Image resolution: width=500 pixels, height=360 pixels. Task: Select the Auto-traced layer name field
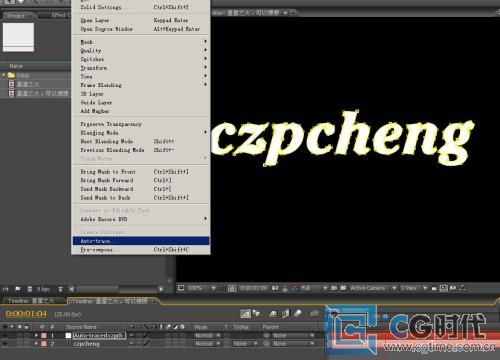(99, 335)
